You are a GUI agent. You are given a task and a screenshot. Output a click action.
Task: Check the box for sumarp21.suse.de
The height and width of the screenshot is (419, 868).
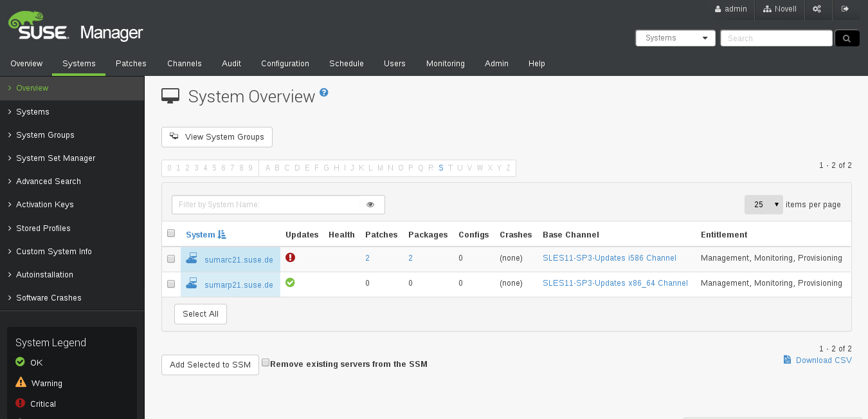[171, 284]
